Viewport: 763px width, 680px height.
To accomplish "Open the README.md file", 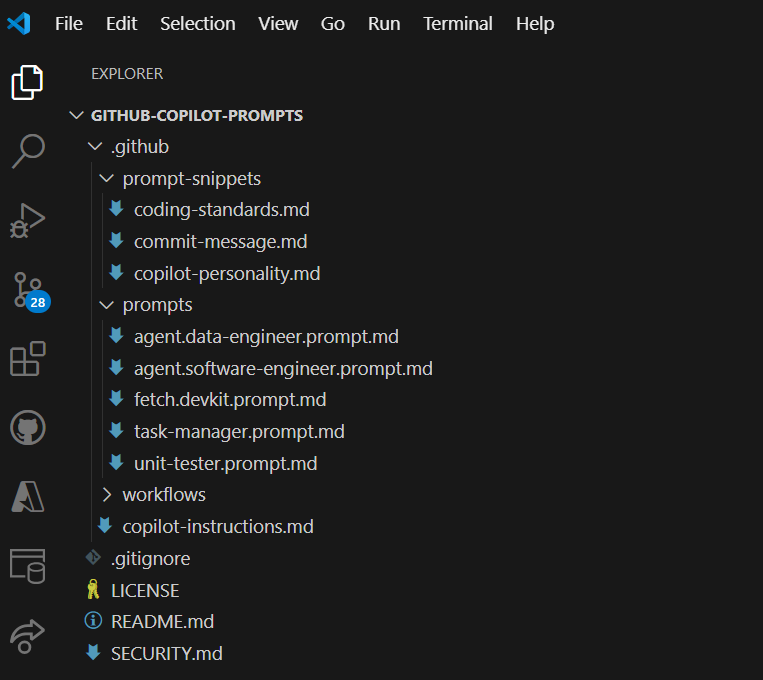I will coord(163,622).
